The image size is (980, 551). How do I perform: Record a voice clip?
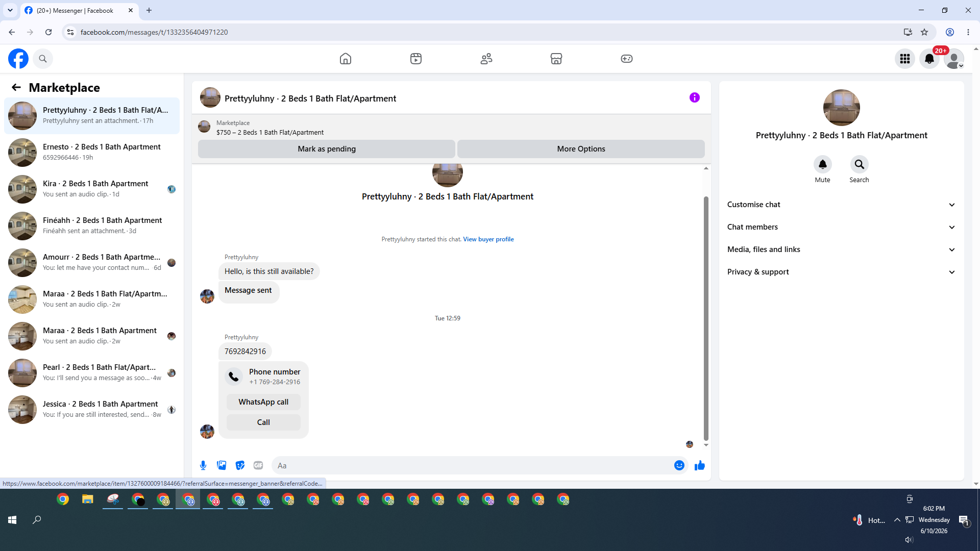click(203, 465)
